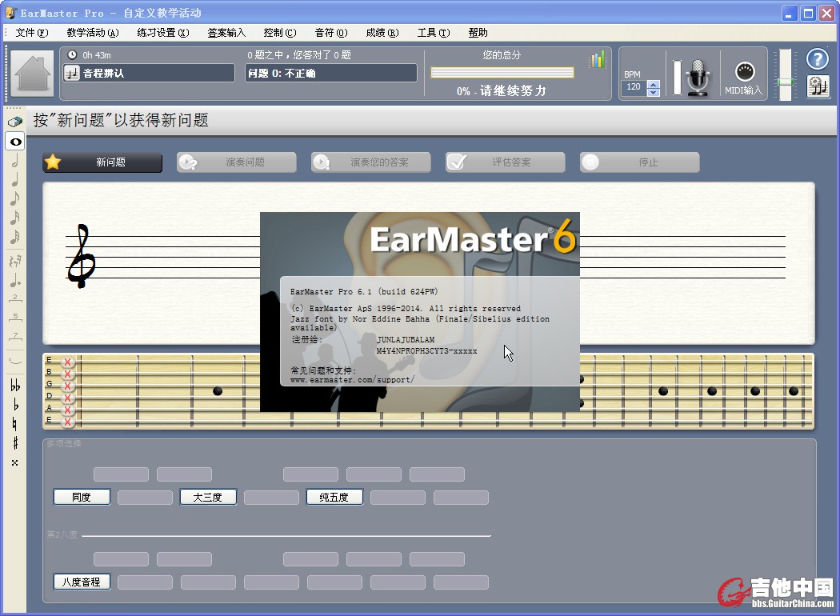Toggle the A string X marker
The height and width of the screenshot is (616, 840).
[68, 410]
